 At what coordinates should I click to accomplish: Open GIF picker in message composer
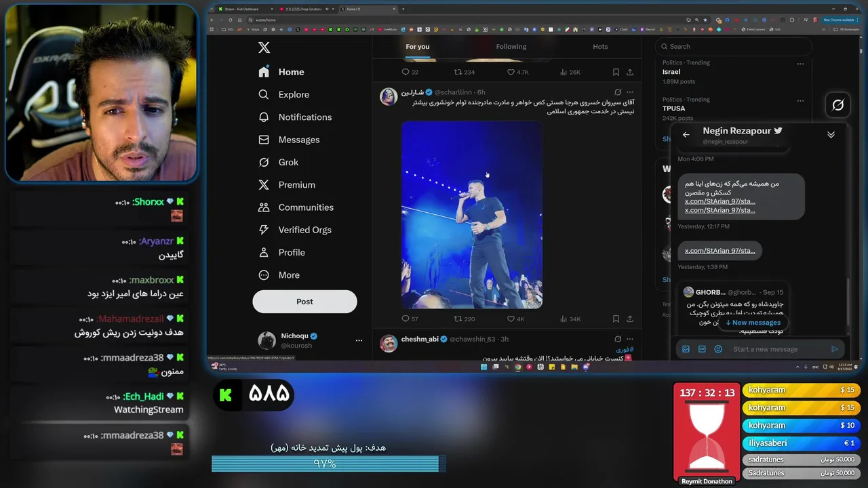[x=702, y=349]
